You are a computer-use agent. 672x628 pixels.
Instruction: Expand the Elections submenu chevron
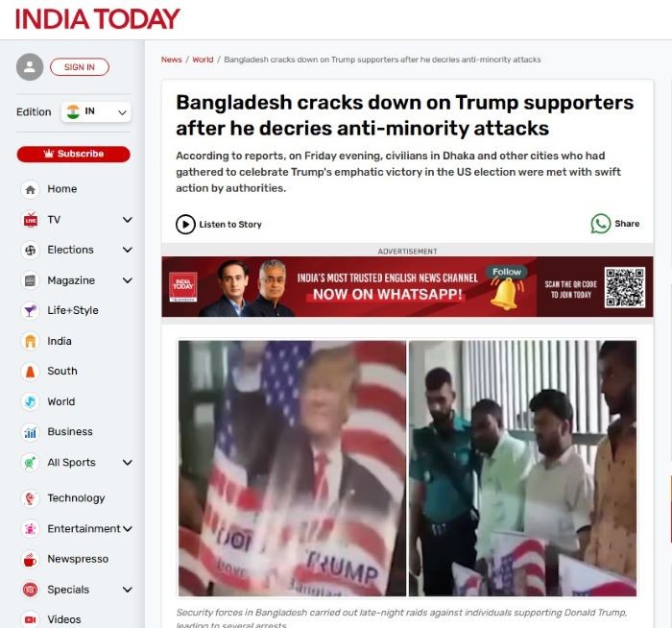point(128,250)
